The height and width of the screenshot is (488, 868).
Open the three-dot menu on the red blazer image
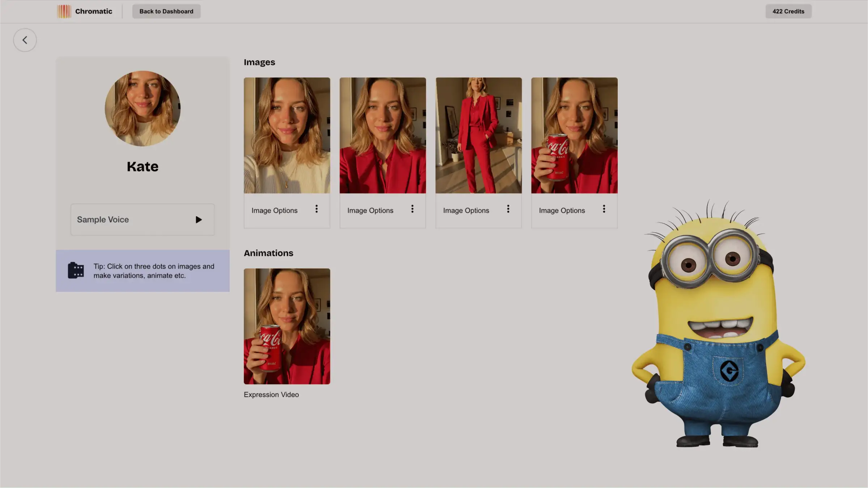[x=412, y=209]
